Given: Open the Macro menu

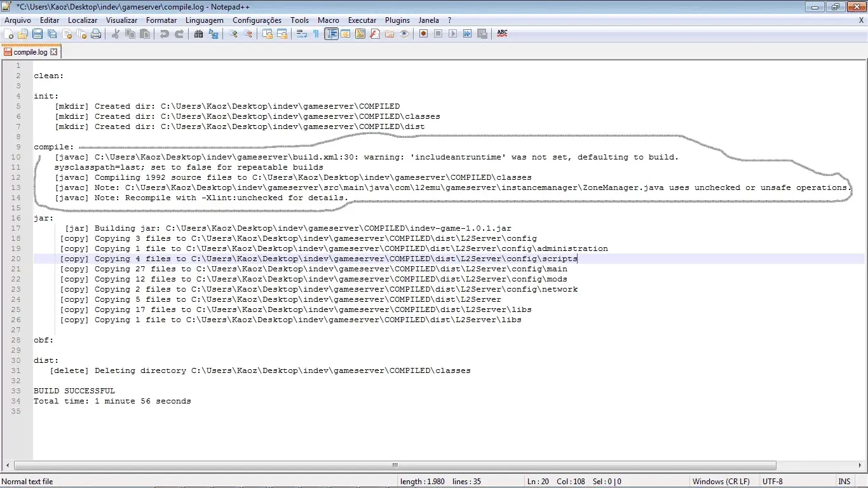Looking at the screenshot, I should pyautogui.click(x=329, y=20).
